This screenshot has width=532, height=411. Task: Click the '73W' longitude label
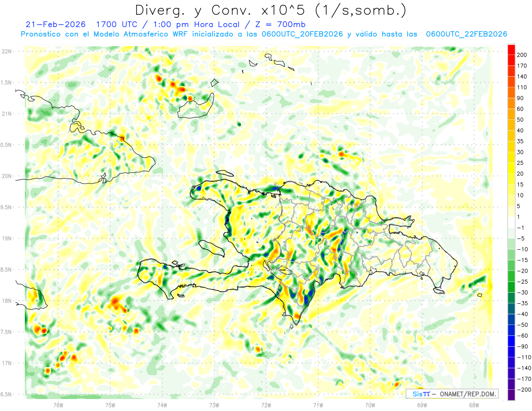214,404
